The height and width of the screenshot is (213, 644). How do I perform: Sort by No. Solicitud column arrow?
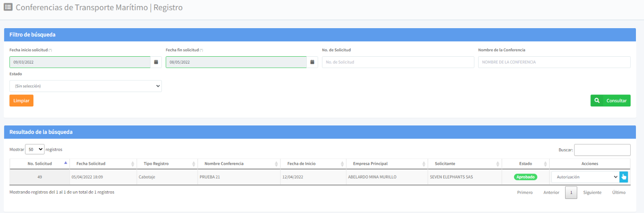66,163
